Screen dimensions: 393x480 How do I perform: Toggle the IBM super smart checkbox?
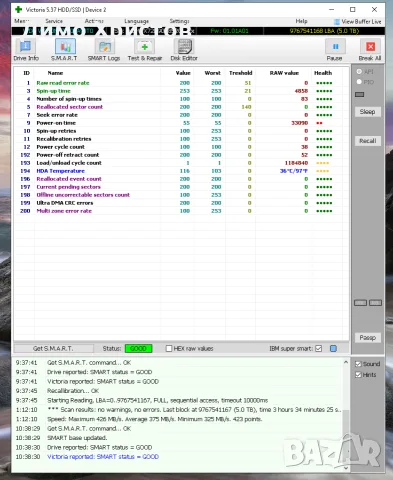pyautogui.click(x=319, y=349)
